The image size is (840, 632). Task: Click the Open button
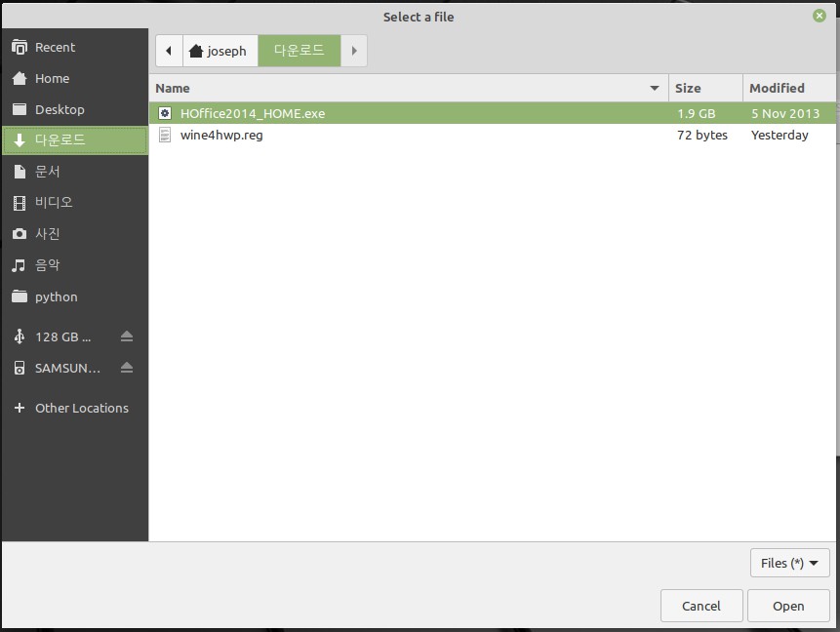[x=788, y=606]
